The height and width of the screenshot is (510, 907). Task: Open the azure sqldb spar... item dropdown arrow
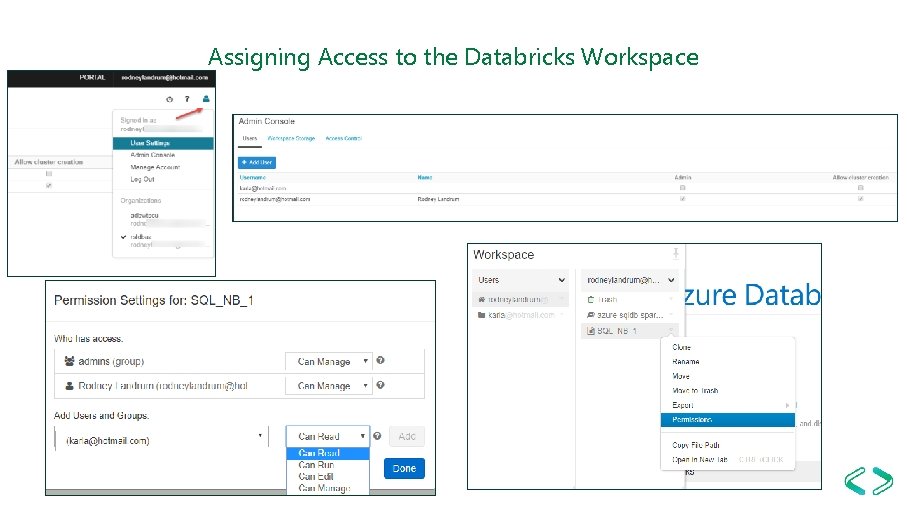pos(672,315)
